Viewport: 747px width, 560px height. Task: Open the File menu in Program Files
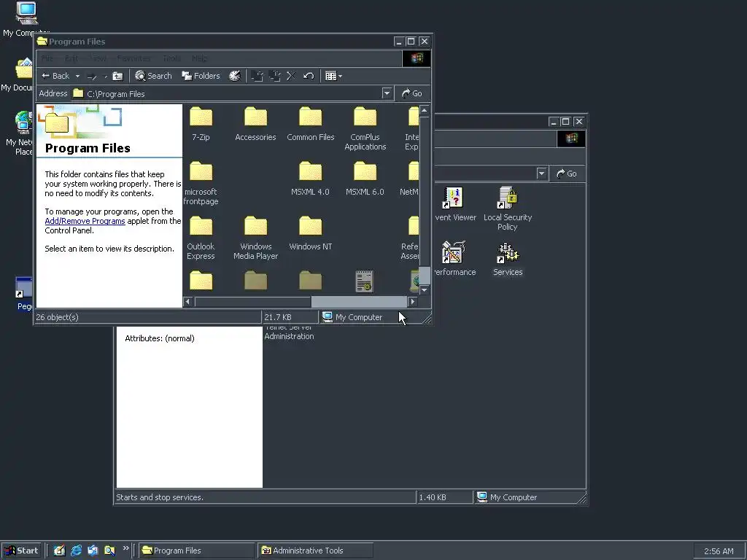[x=47, y=58]
